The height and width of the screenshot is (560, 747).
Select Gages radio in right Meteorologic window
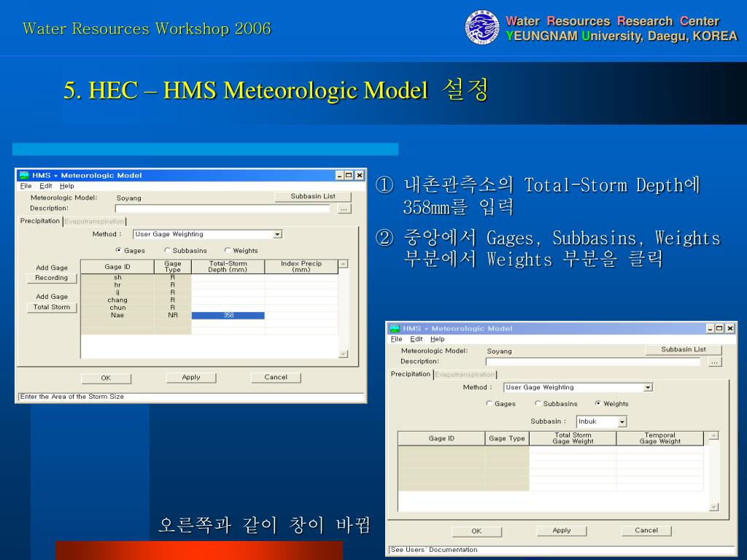click(489, 403)
